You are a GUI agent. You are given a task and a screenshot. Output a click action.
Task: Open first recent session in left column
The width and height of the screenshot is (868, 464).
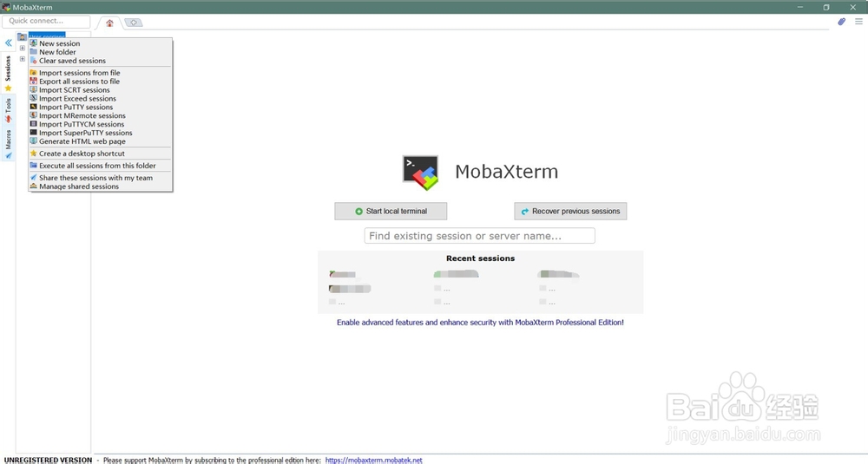(343, 274)
